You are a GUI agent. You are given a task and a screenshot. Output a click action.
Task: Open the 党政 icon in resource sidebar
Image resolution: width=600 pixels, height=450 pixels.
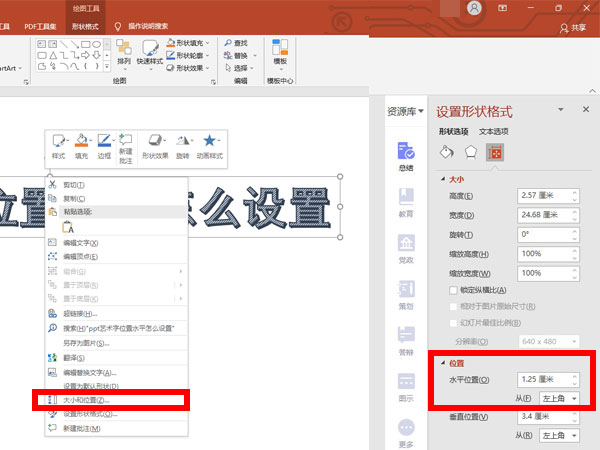coord(406,250)
